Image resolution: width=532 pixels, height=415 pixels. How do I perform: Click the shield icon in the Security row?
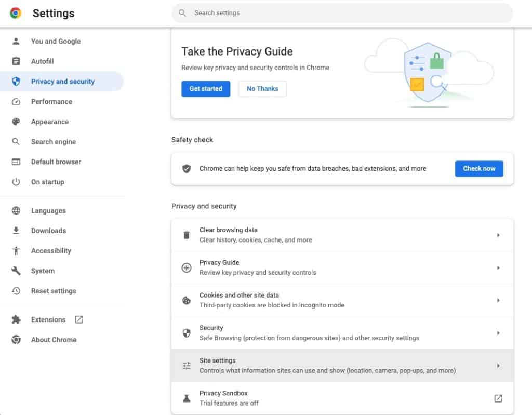(x=187, y=333)
